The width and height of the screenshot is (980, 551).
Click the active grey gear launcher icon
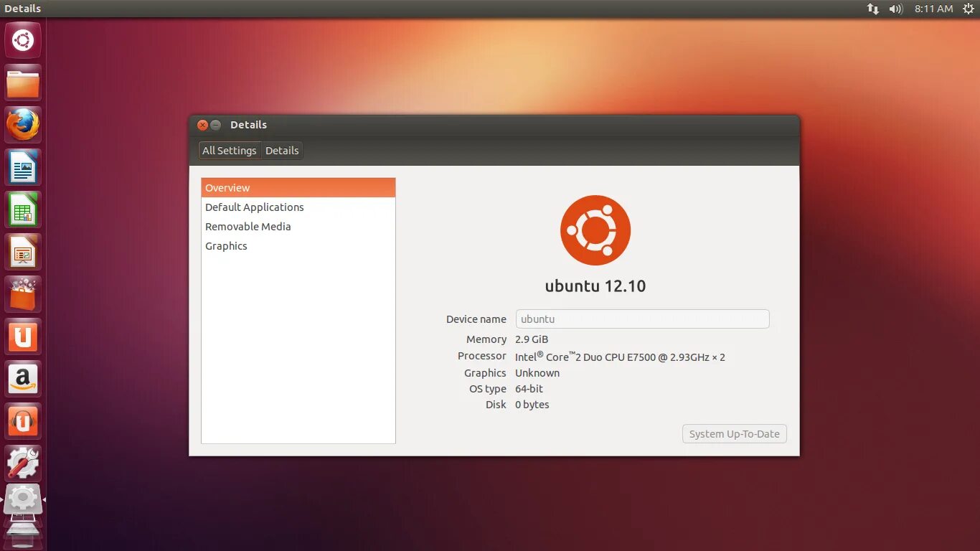point(23,499)
